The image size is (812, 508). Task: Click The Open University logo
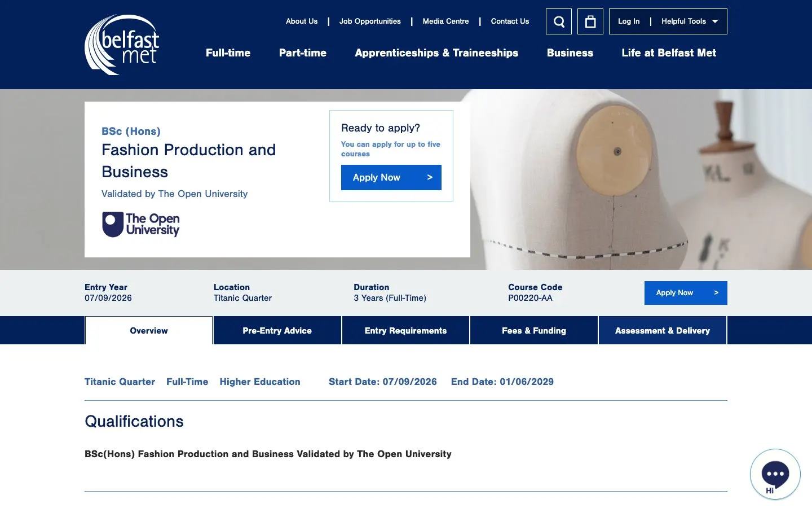(141, 224)
